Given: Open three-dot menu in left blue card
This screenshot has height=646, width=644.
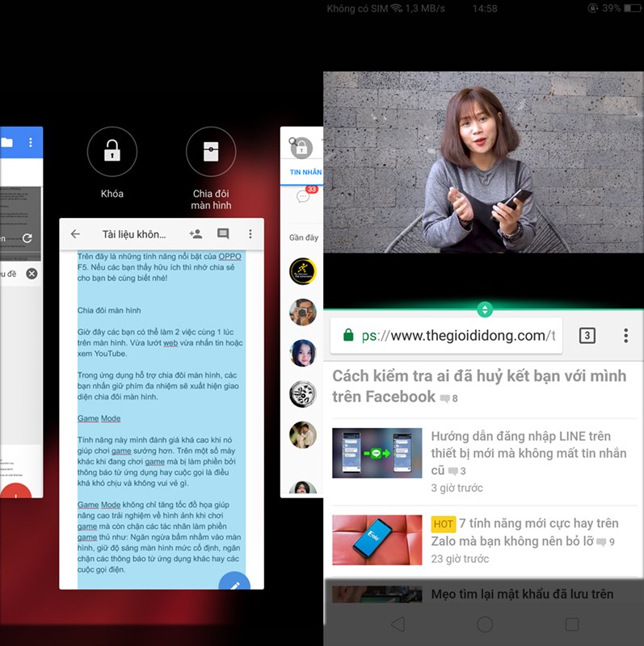Looking at the screenshot, I should 31,143.
